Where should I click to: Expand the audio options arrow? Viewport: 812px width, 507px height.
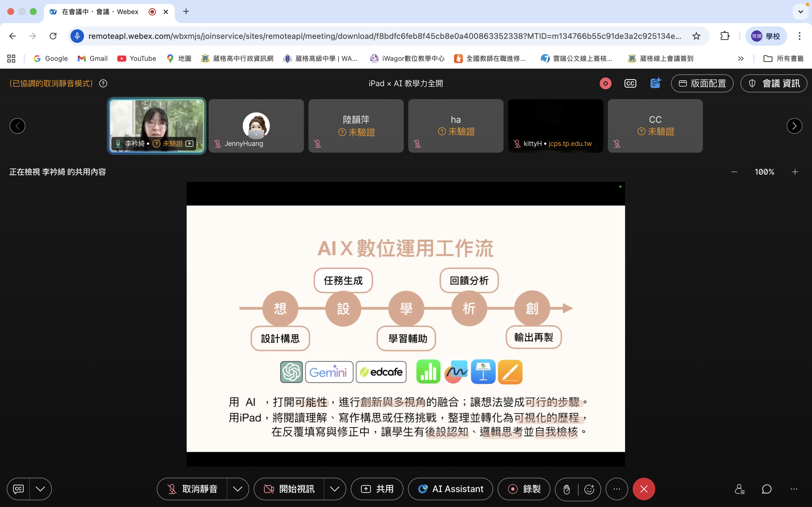(x=238, y=489)
